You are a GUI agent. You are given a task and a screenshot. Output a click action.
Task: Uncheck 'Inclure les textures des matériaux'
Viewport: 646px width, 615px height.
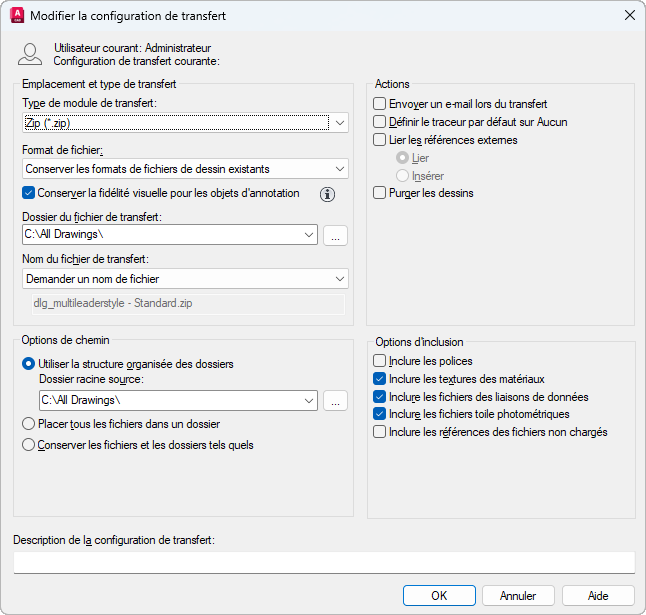click(x=379, y=379)
